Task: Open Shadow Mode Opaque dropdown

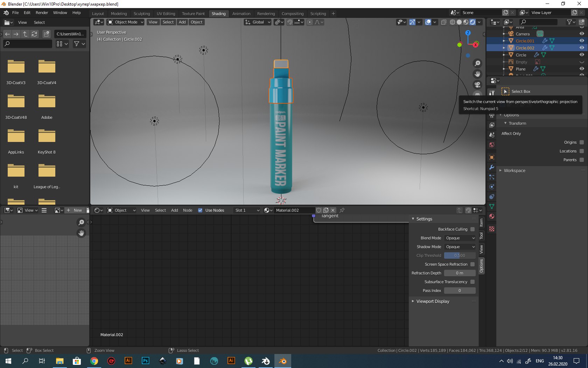Action: point(460,247)
